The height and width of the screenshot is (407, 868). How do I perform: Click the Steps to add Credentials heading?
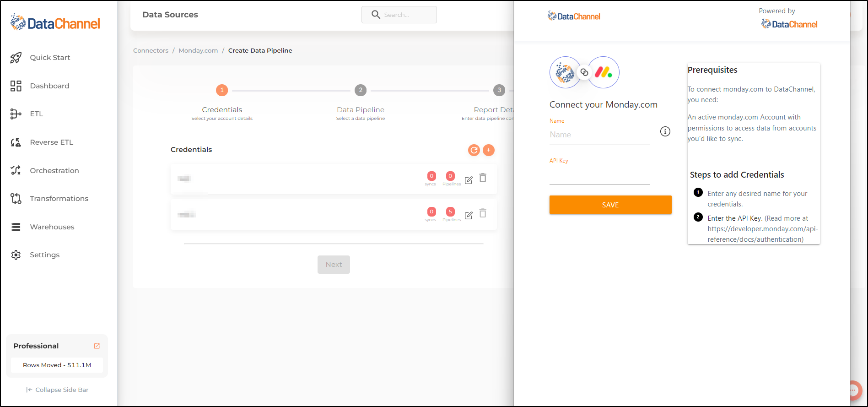(x=737, y=175)
